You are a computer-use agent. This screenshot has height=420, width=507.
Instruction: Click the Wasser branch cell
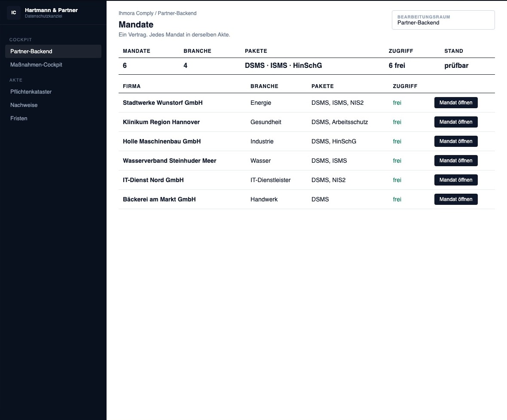[260, 161]
